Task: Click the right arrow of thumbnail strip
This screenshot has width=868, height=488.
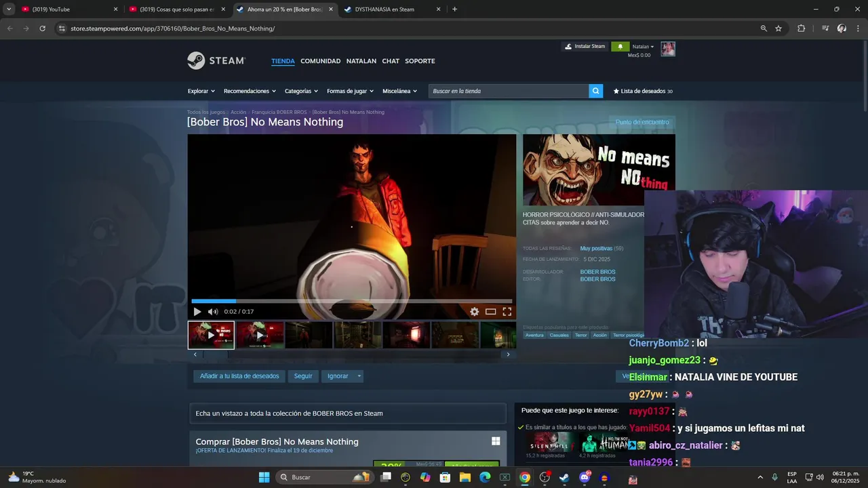Action: tap(508, 354)
